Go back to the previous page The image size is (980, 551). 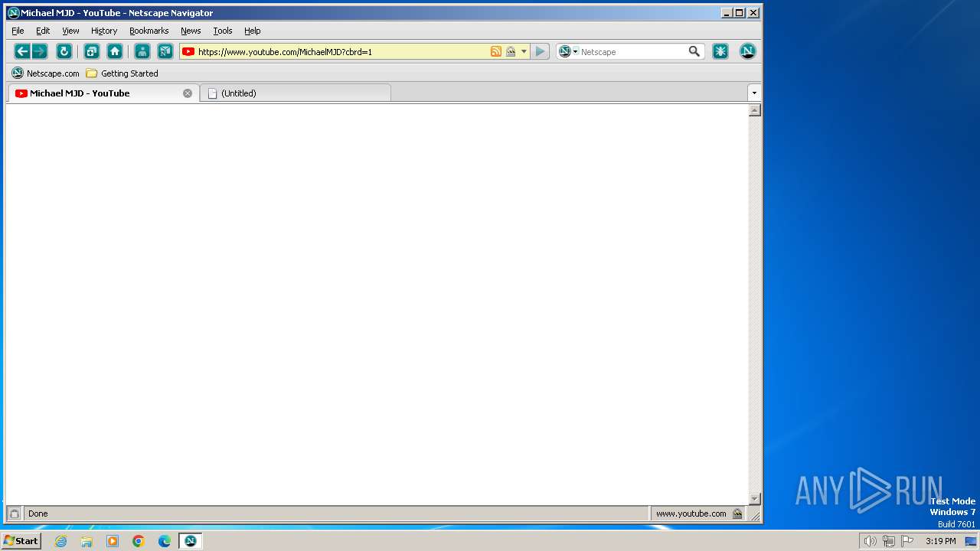(x=22, y=51)
